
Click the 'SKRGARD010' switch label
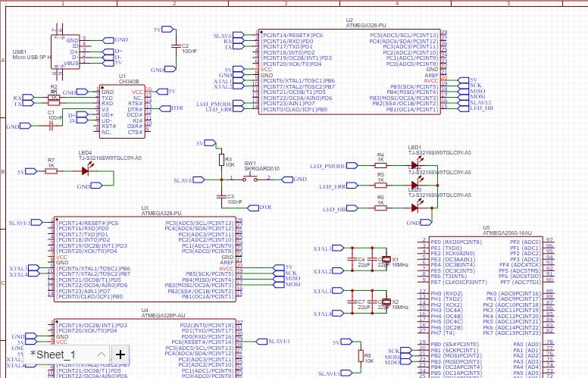click(x=261, y=169)
